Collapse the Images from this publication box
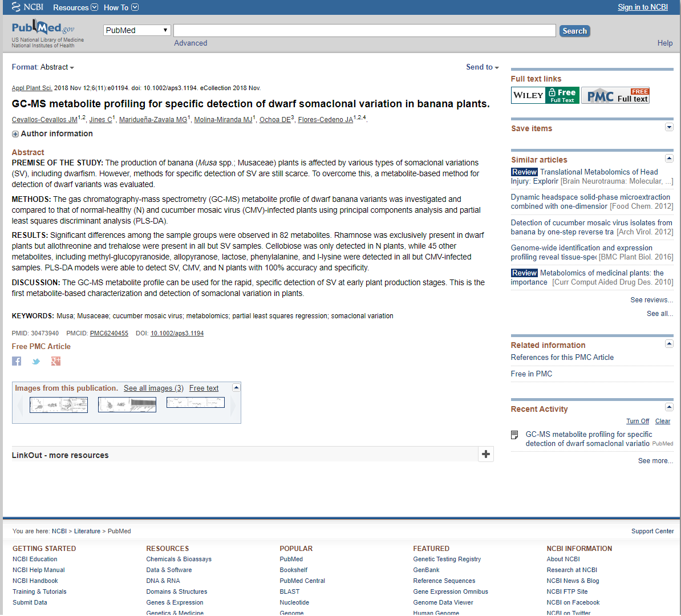681x616 pixels. point(236,387)
